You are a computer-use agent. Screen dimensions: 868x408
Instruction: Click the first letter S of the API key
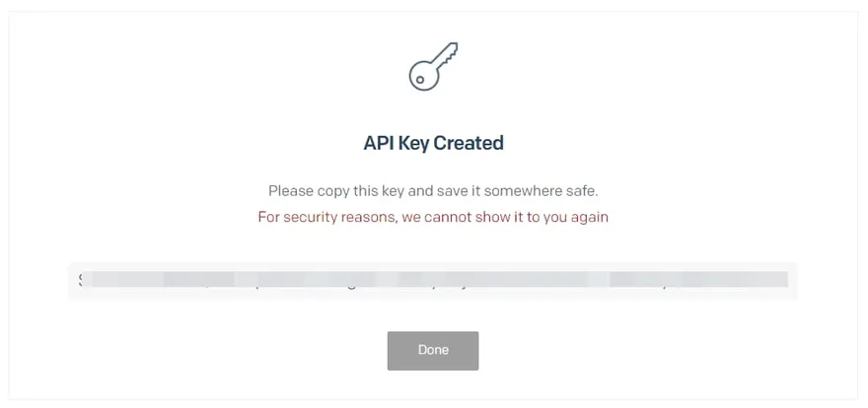point(81,279)
